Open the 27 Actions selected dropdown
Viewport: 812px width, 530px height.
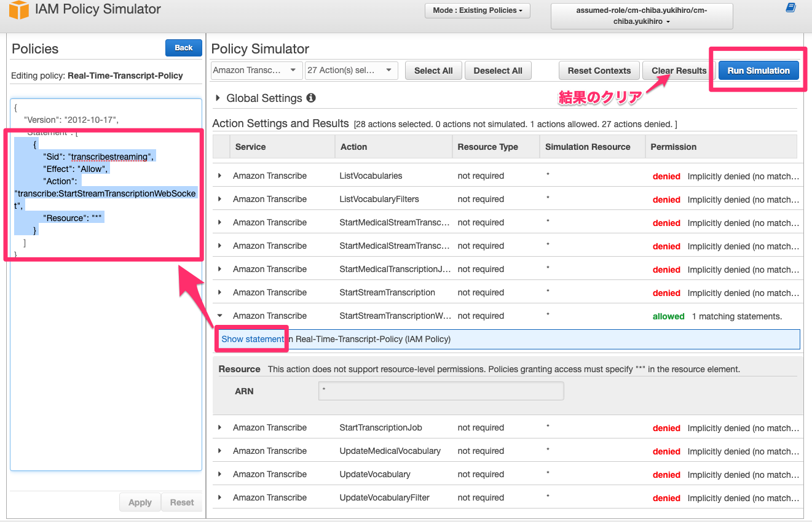pyautogui.click(x=351, y=70)
